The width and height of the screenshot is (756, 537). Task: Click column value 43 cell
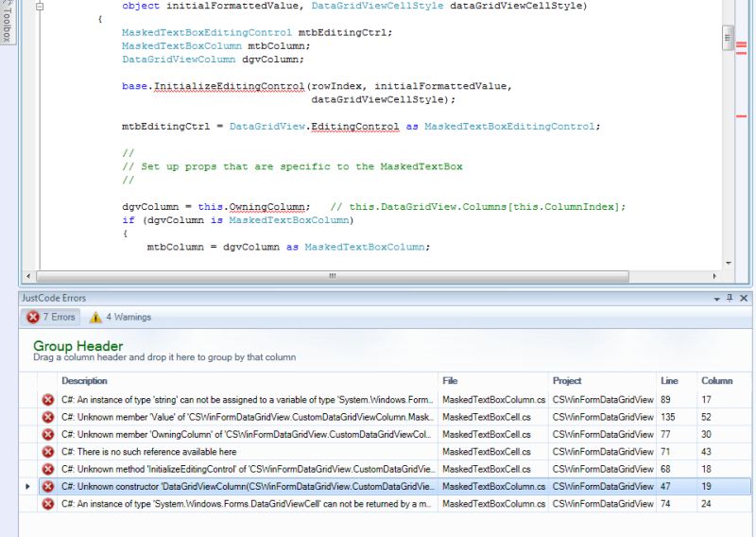(724, 452)
